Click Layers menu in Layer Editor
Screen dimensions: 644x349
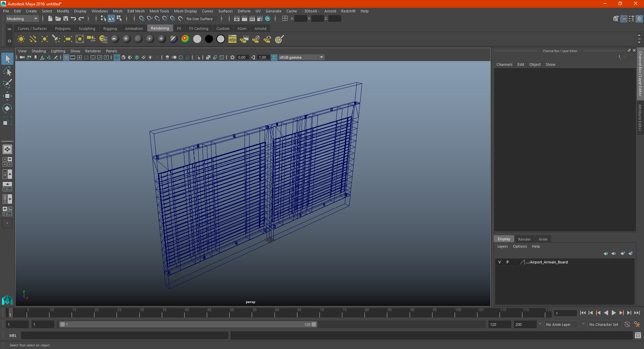tap(502, 246)
